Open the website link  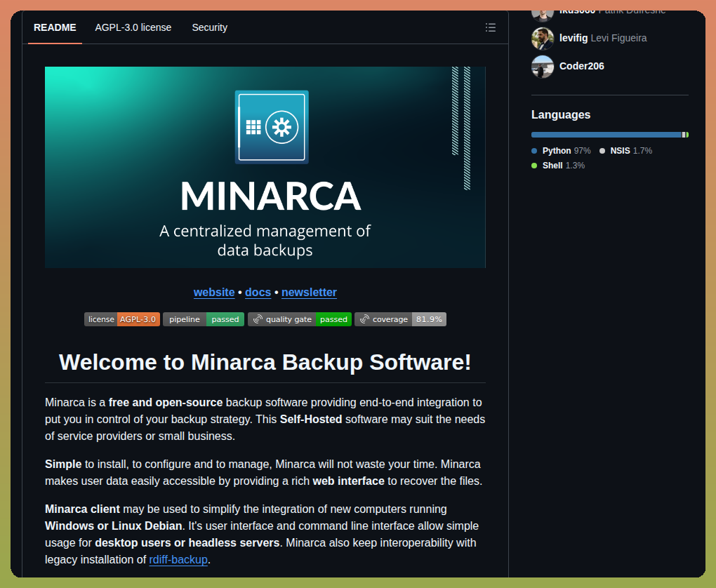[214, 292]
